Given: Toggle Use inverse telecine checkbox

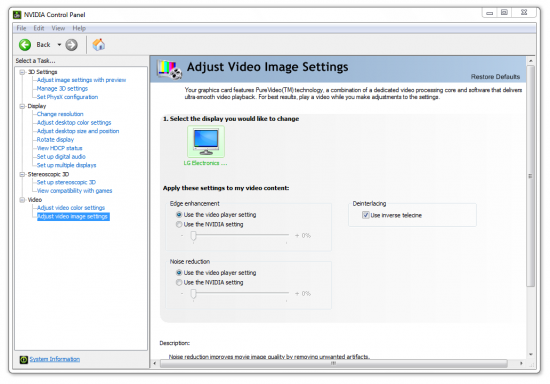Looking at the screenshot, I should [365, 215].
